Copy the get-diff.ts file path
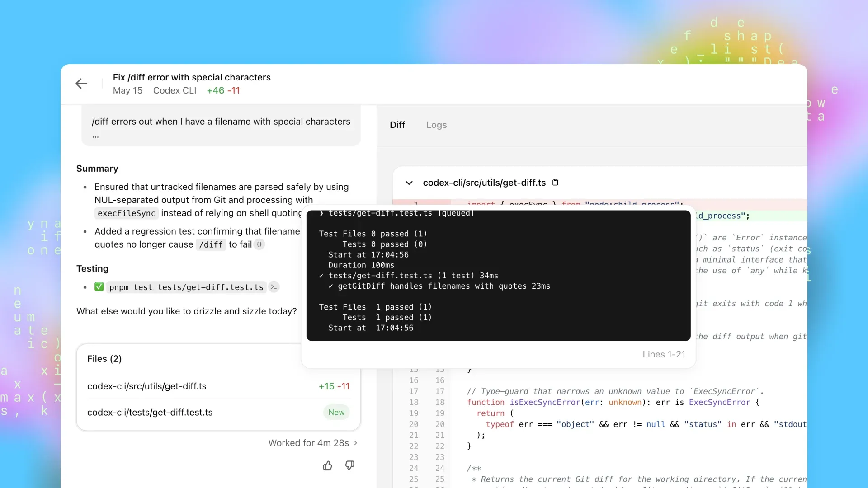Viewport: 868px width, 488px height. click(555, 182)
